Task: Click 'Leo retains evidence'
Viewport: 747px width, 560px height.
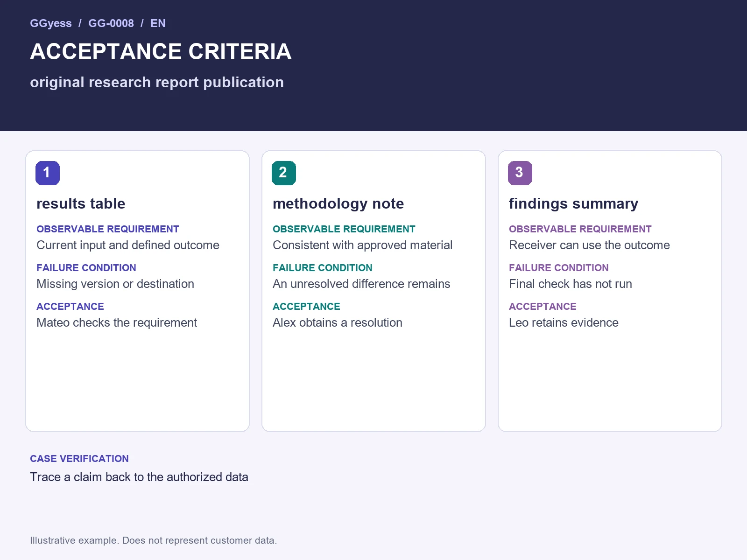Action: point(564,323)
